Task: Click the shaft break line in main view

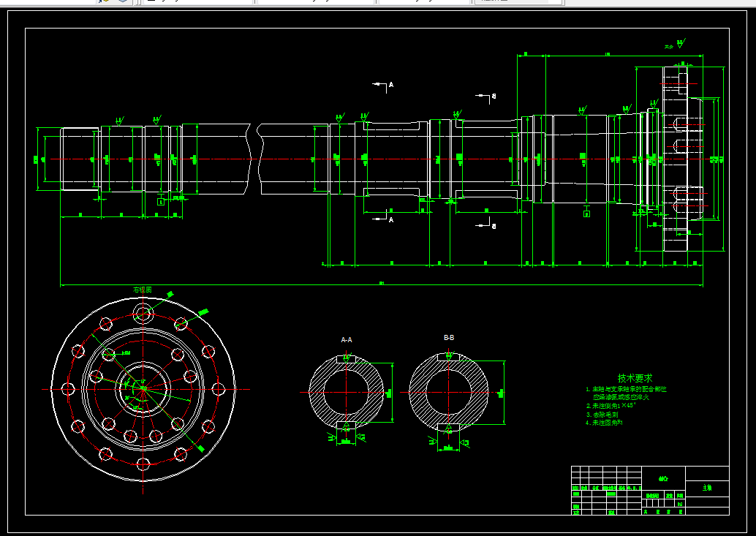Action: pyautogui.click(x=255, y=159)
